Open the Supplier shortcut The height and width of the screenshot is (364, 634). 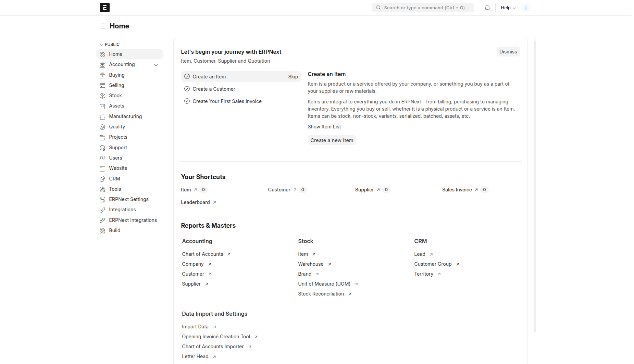coord(364,190)
